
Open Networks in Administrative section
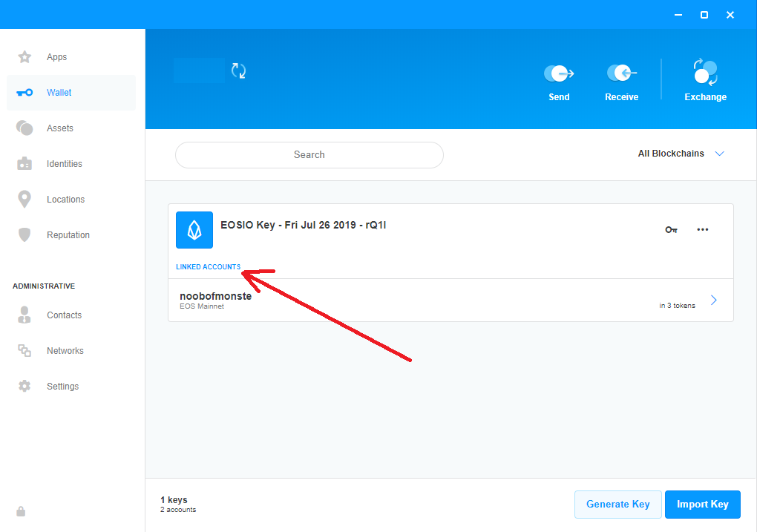pos(65,351)
